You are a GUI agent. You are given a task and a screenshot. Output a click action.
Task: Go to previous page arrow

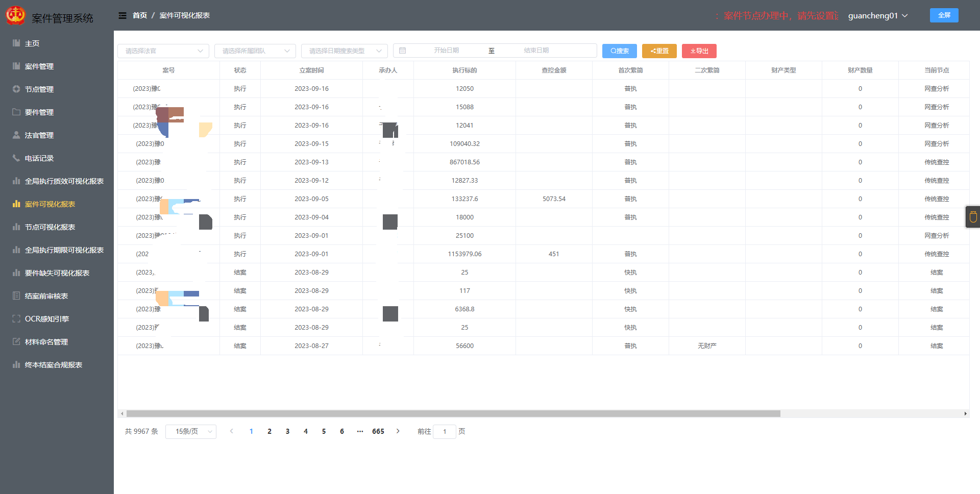pyautogui.click(x=231, y=431)
